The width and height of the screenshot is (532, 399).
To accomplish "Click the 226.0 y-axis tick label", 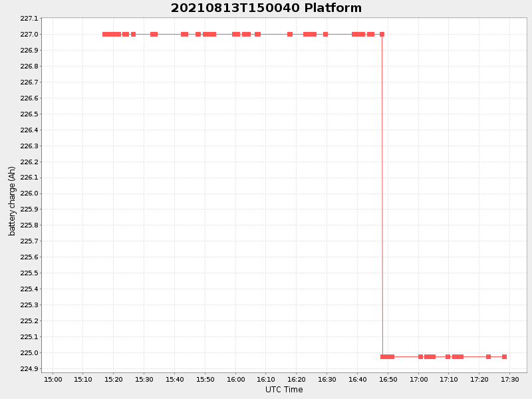I will pos(29,194).
